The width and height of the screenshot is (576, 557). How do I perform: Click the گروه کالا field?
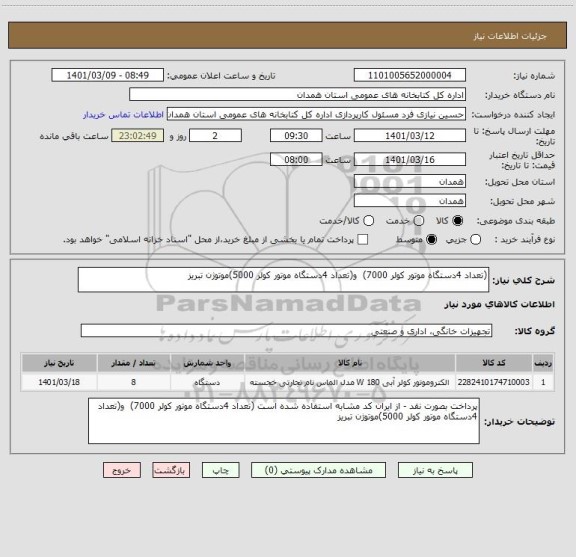pyautogui.click(x=286, y=331)
